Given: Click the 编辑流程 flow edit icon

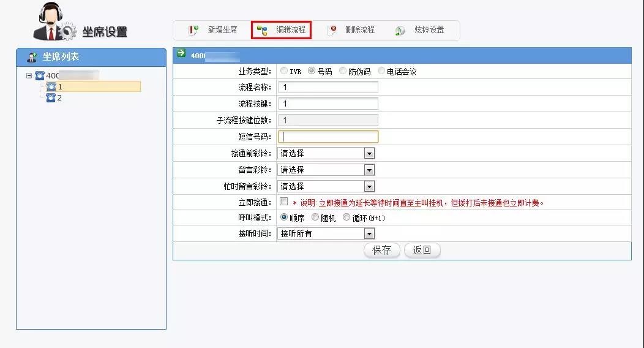Looking at the screenshot, I should (x=262, y=30).
